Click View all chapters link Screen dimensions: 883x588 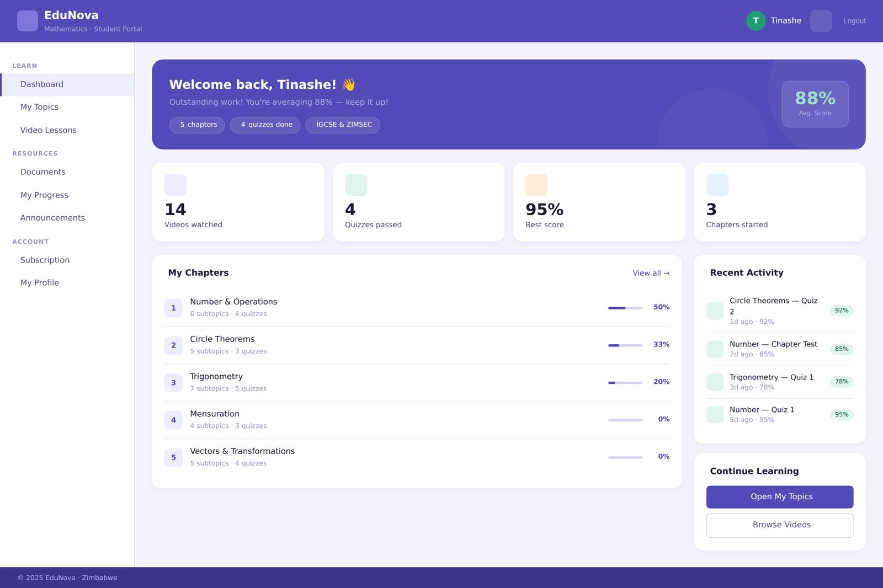click(651, 273)
